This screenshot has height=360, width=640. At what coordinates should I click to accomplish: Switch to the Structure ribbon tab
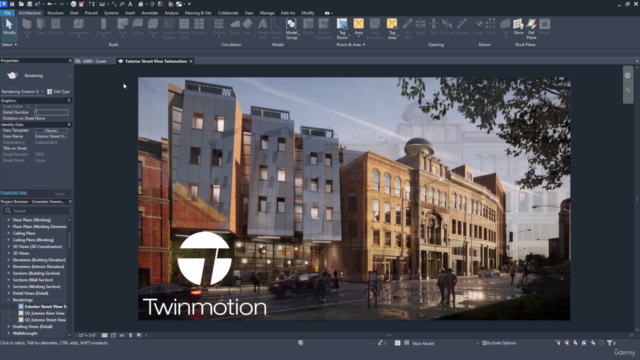click(x=55, y=13)
